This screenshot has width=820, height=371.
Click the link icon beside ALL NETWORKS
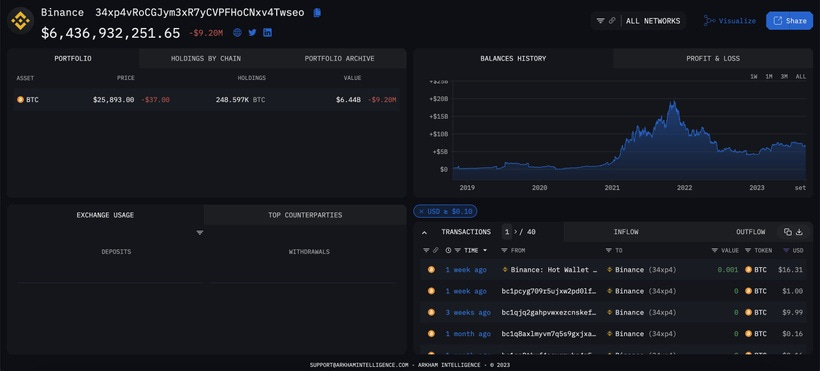tap(612, 21)
